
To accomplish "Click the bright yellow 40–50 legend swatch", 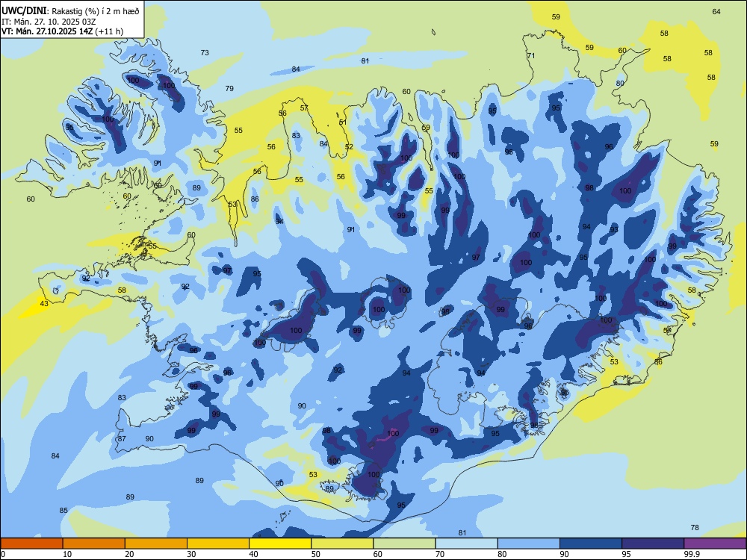I will pos(280,544).
